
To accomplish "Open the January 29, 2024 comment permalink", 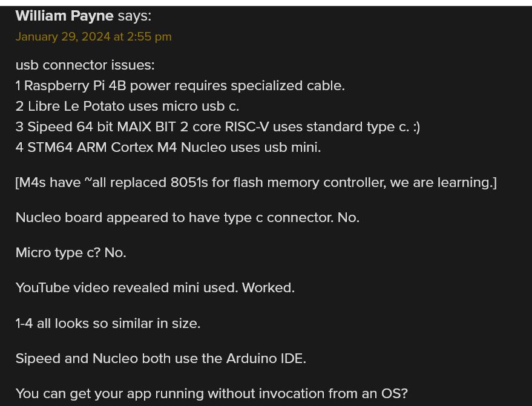I will click(94, 37).
